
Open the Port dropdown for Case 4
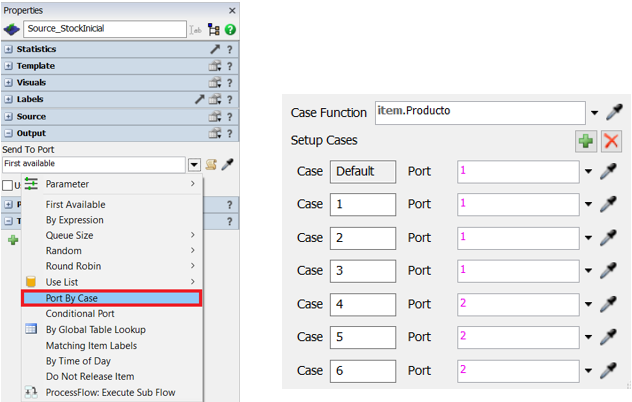(588, 305)
